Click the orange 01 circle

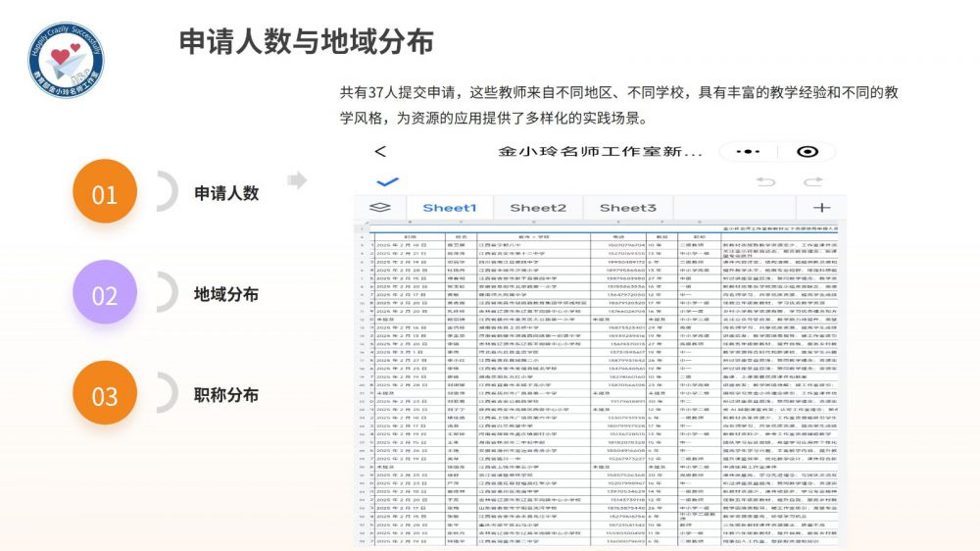tap(105, 191)
